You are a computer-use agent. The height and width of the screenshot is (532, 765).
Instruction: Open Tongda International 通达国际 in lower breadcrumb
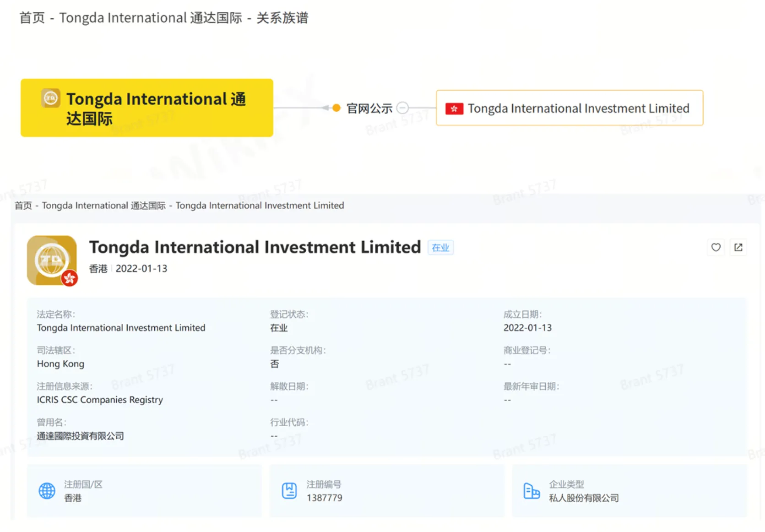point(104,206)
